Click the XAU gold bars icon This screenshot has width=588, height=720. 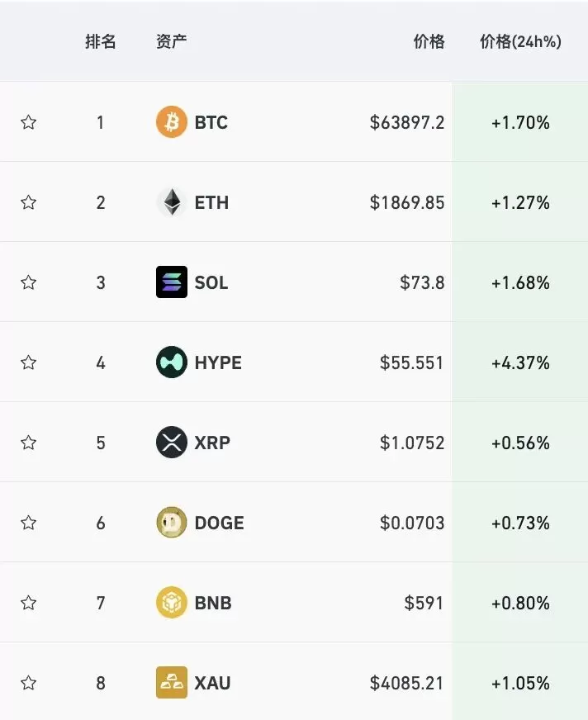(171, 682)
